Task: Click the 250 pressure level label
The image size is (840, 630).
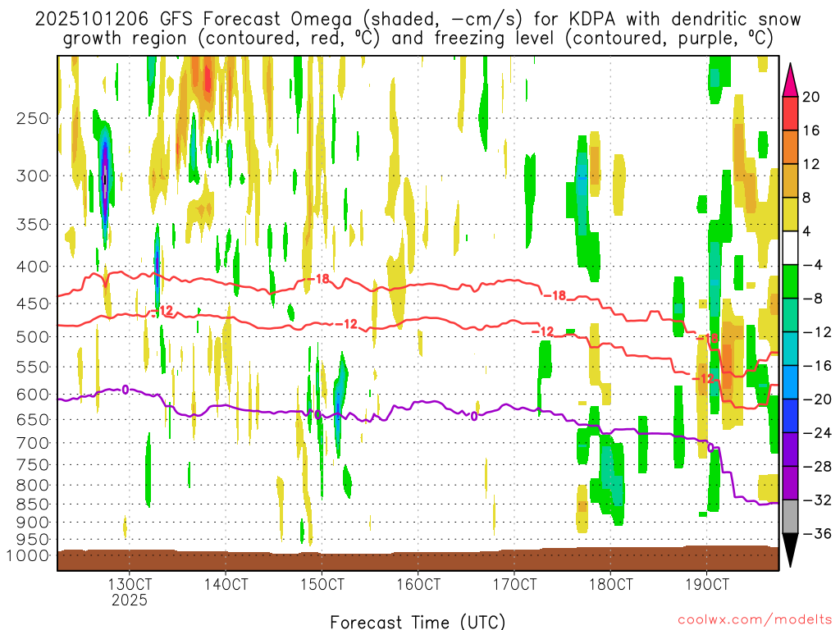Action: coord(34,118)
